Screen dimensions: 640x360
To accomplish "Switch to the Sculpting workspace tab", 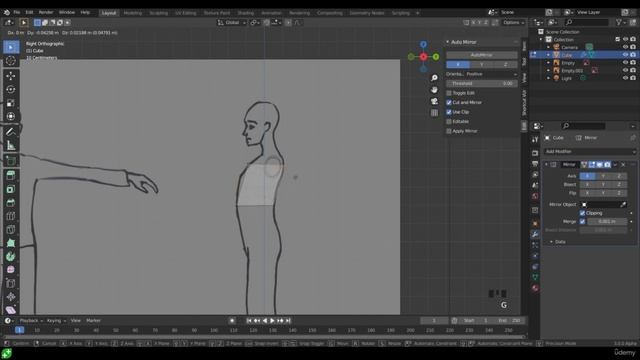I will pyautogui.click(x=158, y=13).
